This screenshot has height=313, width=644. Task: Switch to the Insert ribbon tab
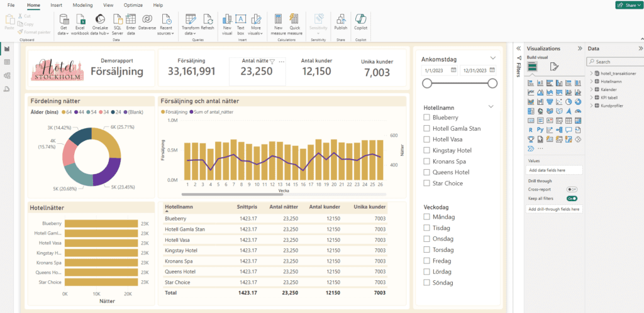pos(57,5)
